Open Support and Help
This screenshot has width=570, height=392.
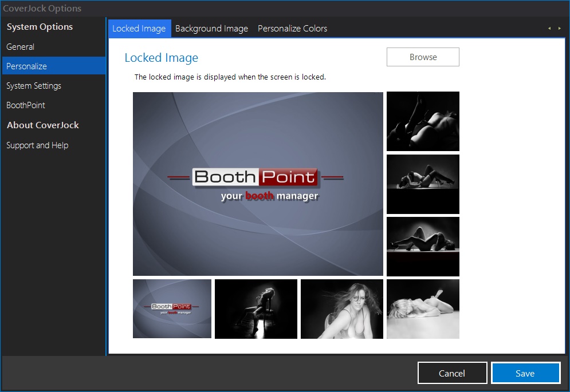tap(54, 145)
